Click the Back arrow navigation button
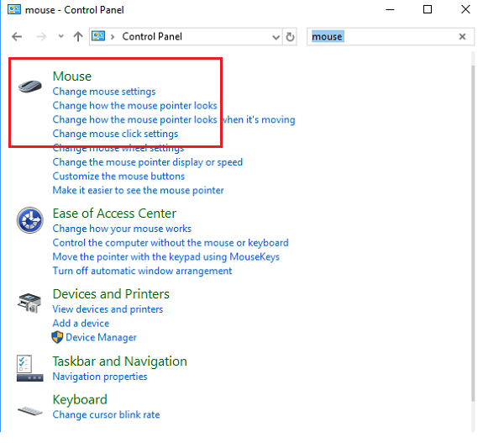The height and width of the screenshot is (443, 504). coord(18,37)
